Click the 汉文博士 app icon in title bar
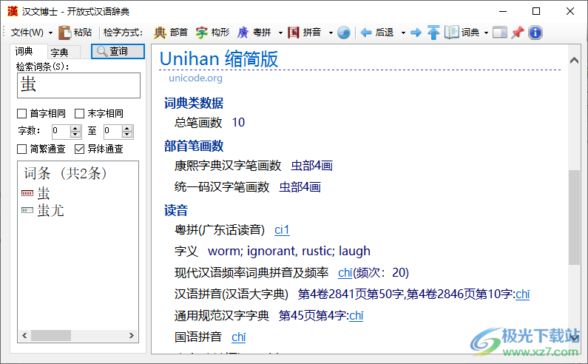The width and height of the screenshot is (588, 364). pyautogui.click(x=13, y=11)
